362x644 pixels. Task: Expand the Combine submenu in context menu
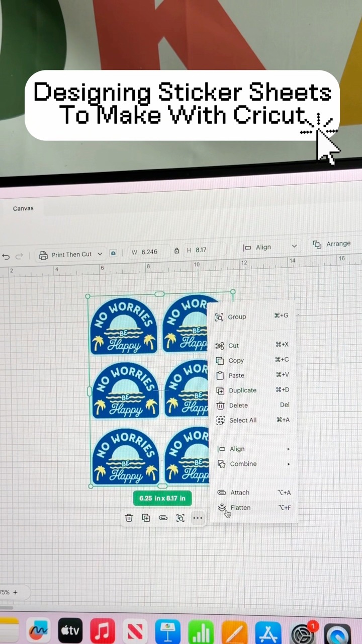253,464
